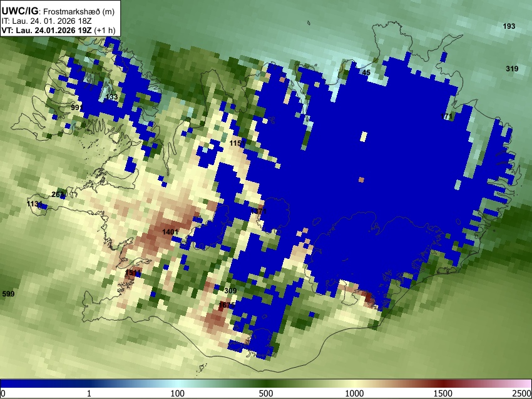Click the UWC/IG Frostmarkshæð (m) title text
Screen dimensions: 532x399
coord(58,11)
